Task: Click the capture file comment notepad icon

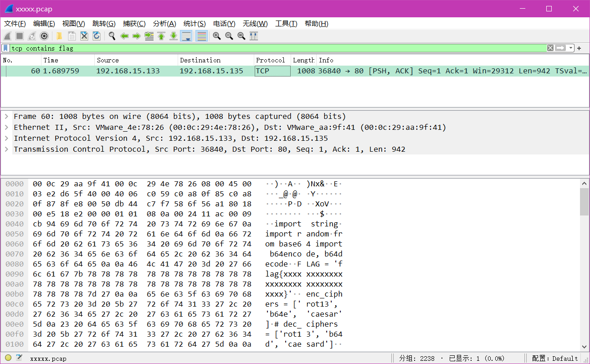Action: [20, 358]
